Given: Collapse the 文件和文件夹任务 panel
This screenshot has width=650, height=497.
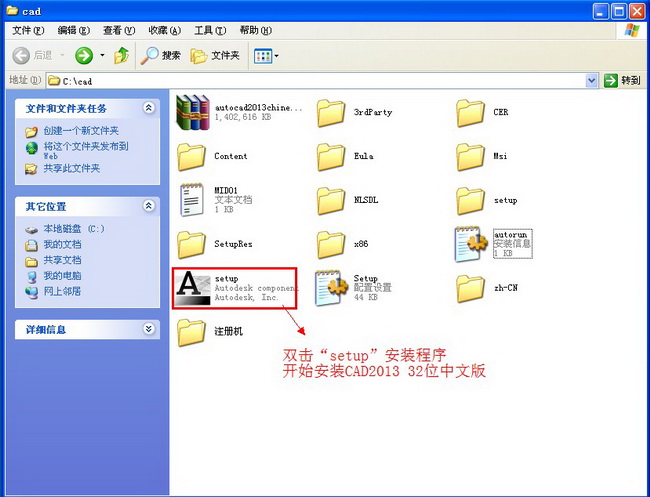Looking at the screenshot, I should [148, 108].
